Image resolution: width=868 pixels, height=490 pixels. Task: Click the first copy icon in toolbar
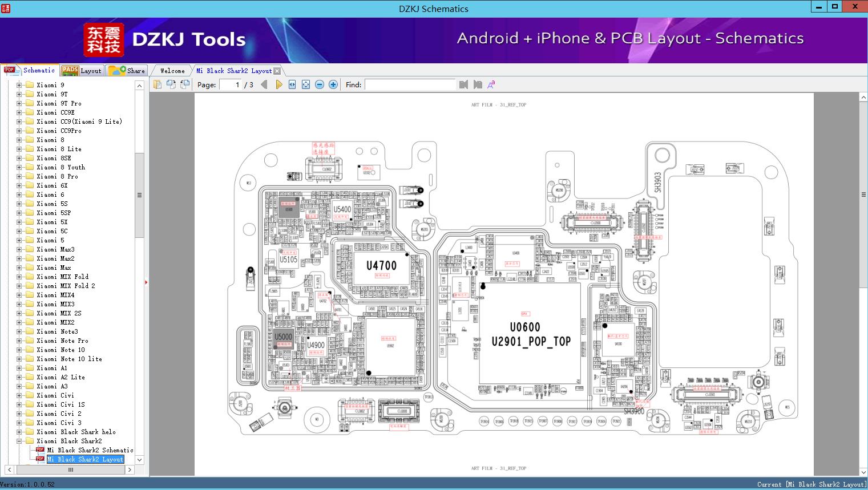pos(157,84)
